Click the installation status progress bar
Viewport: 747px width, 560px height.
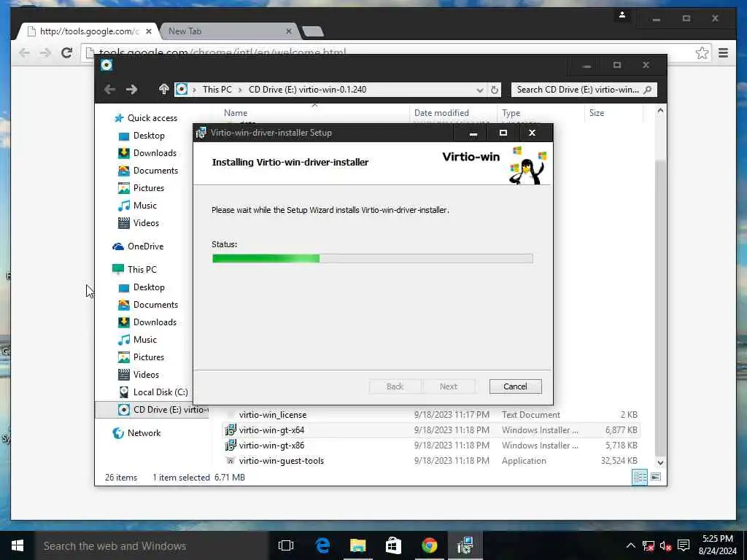372,259
